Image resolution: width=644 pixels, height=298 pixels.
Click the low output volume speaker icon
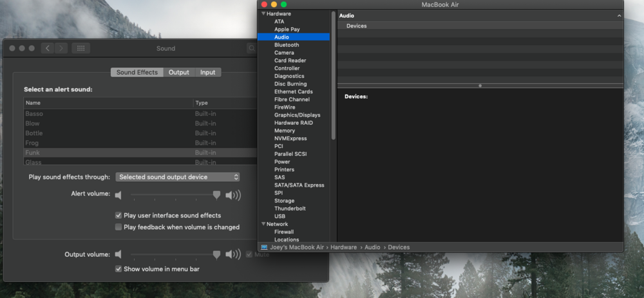pyautogui.click(x=118, y=255)
